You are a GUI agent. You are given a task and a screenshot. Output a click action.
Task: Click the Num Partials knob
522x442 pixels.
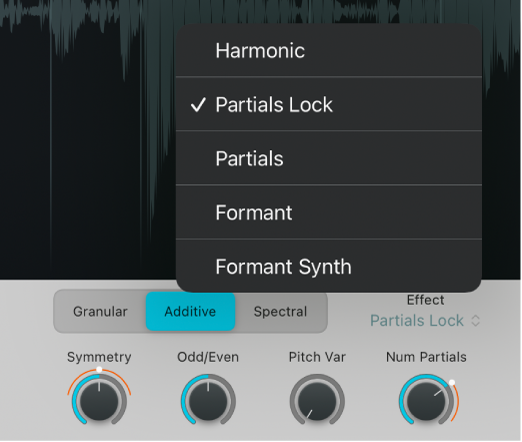coord(426,400)
